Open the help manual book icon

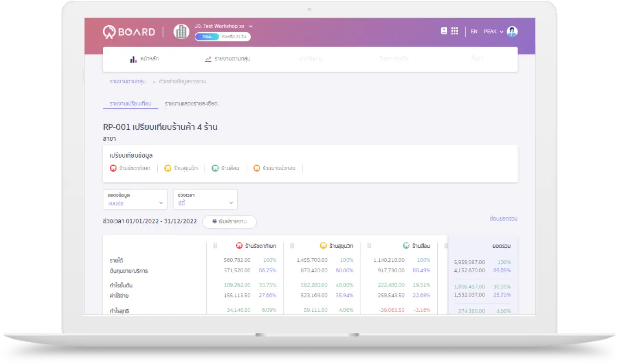[444, 31]
